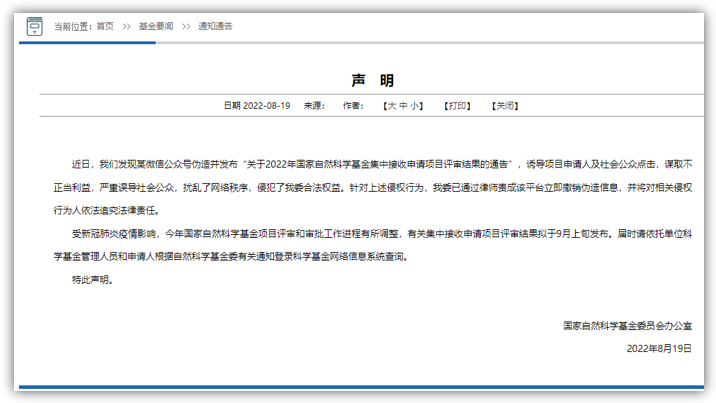Click the closing date 2022年8月19日
This screenshot has height=403, width=716.
click(x=659, y=349)
